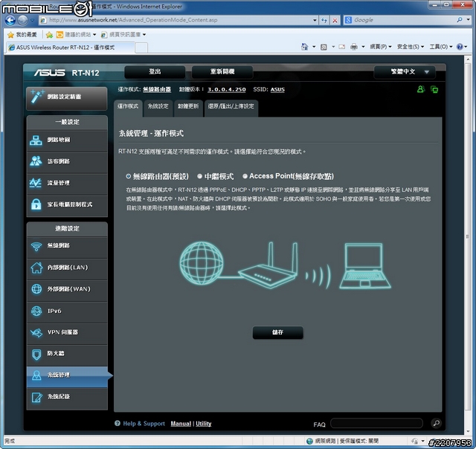
Task: Switch to the System Settings (系統設定) tab
Action: click(158, 107)
